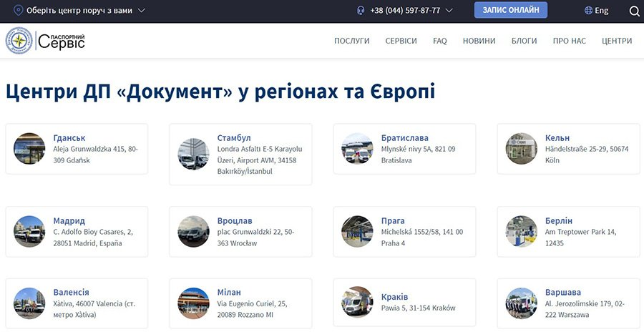The width and height of the screenshot is (644, 332).
Task: Click address 'Mlynské nivy 5A, 821 09 Bratislava'
Action: click(x=418, y=155)
